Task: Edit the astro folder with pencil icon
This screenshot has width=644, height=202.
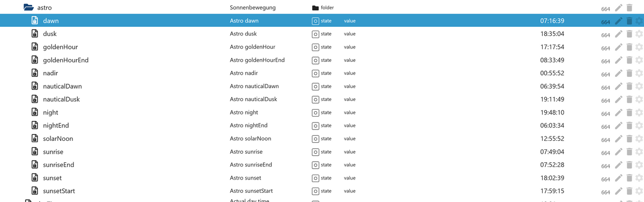Action: tap(619, 8)
